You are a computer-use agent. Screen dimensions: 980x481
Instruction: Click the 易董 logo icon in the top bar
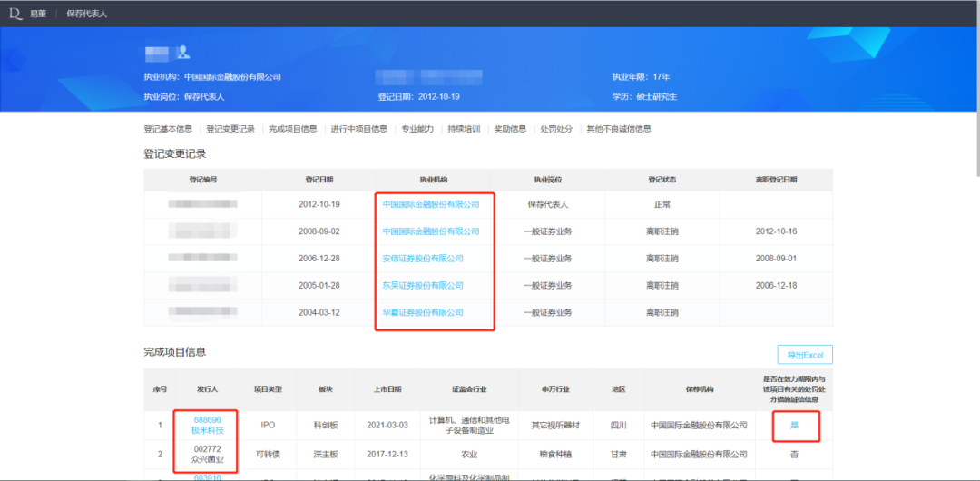pyautogui.click(x=16, y=13)
